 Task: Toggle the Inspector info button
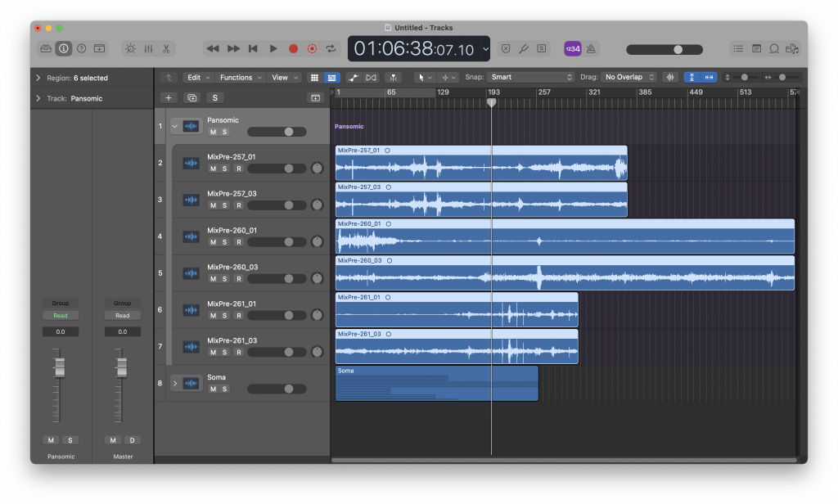(64, 48)
